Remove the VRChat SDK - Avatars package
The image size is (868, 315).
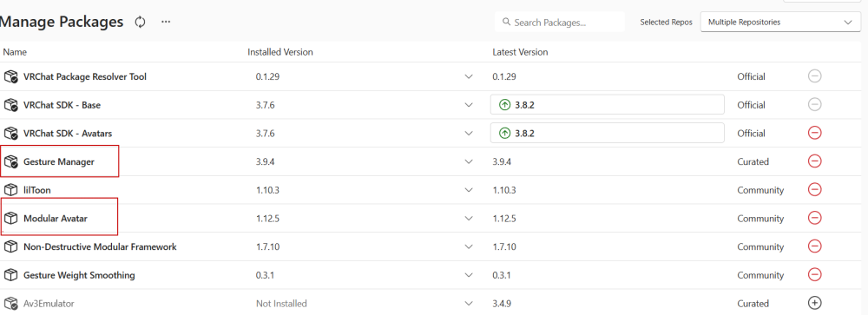[814, 133]
